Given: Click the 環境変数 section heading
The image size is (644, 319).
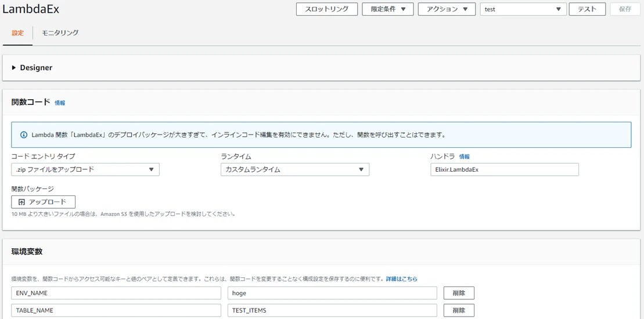Looking at the screenshot, I should click(x=27, y=252).
